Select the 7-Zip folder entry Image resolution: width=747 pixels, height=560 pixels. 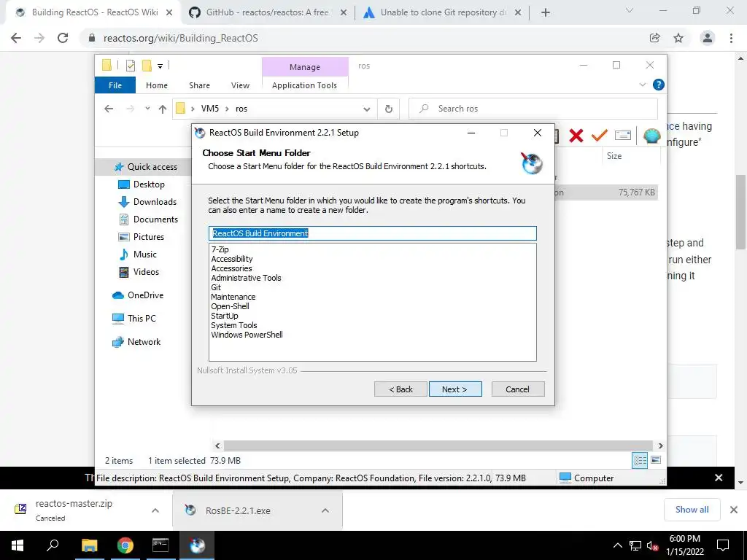220,249
